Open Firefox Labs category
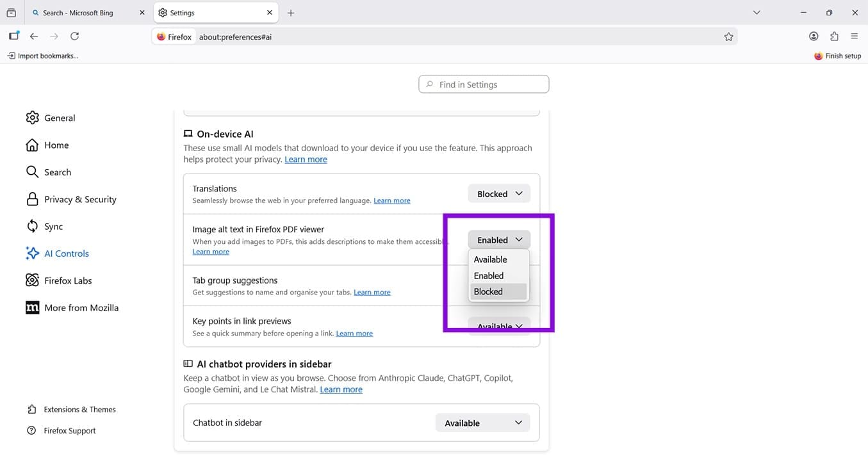The height and width of the screenshot is (461, 868). [x=68, y=280]
